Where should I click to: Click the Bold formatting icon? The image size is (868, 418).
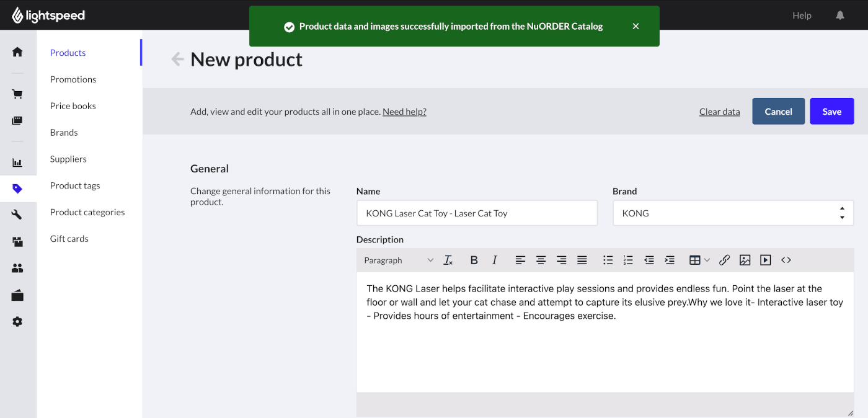coord(474,260)
